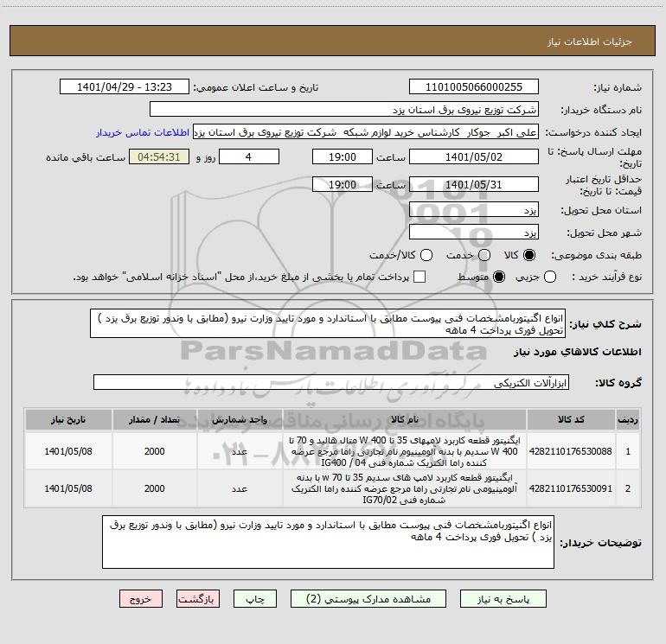Click need date 1401/05/08 in row 1
666x644 pixels.
click(x=68, y=451)
